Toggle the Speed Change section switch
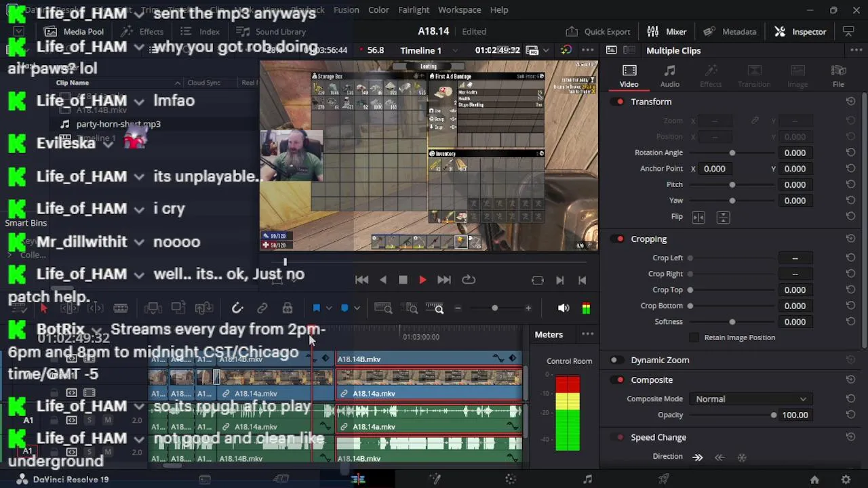 click(x=616, y=438)
